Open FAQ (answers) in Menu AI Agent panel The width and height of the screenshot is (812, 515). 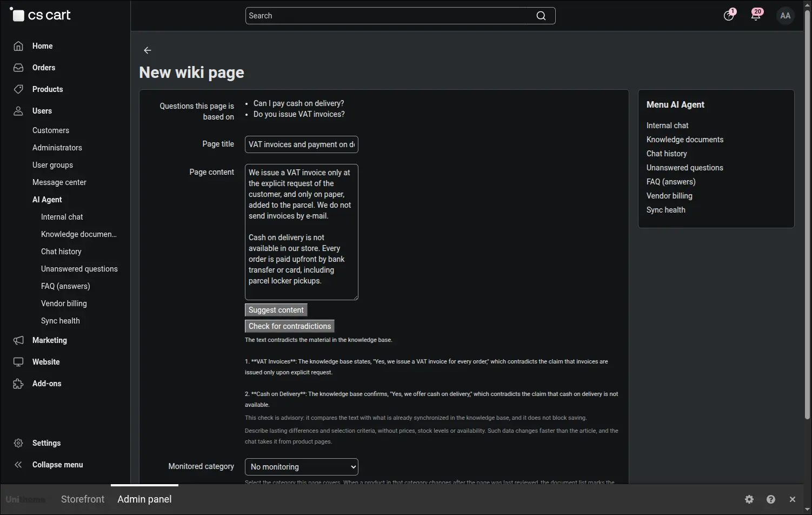click(671, 182)
